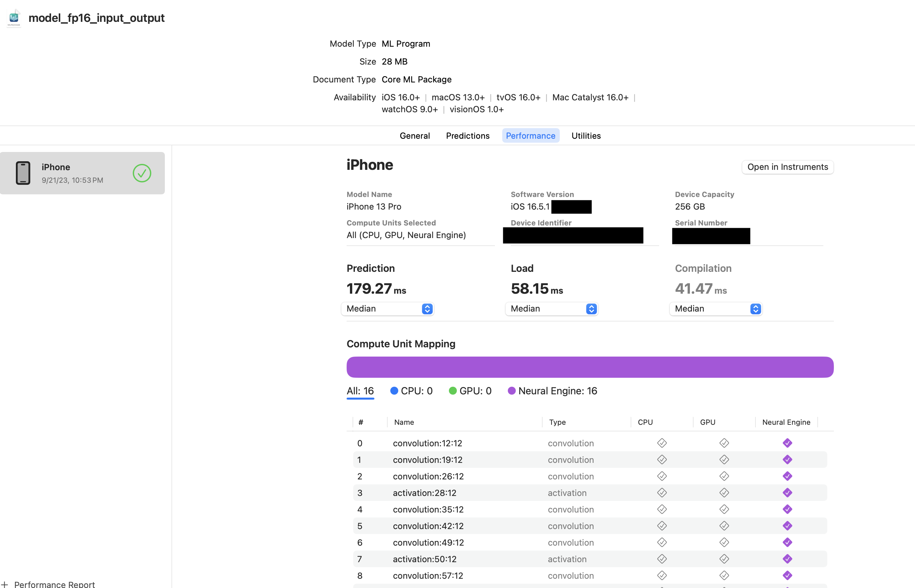Switch to the Predictions tab
915x588 pixels.
(x=468, y=135)
